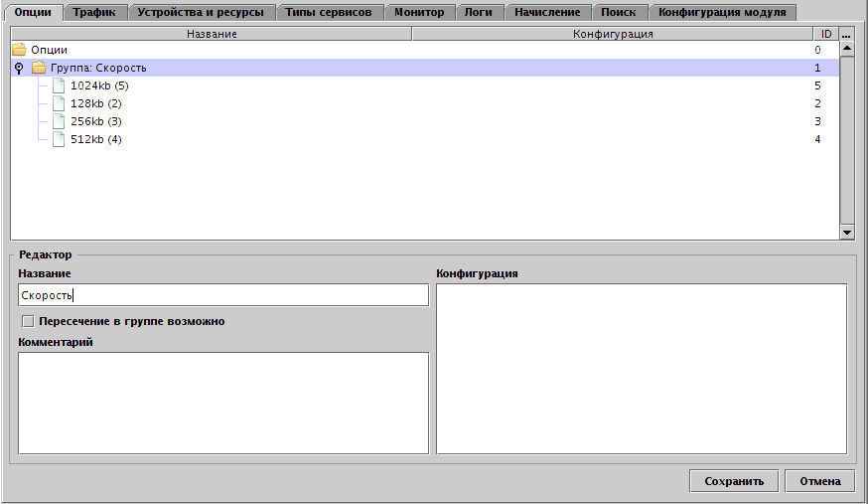Sort by the Название column header

pyautogui.click(x=211, y=34)
